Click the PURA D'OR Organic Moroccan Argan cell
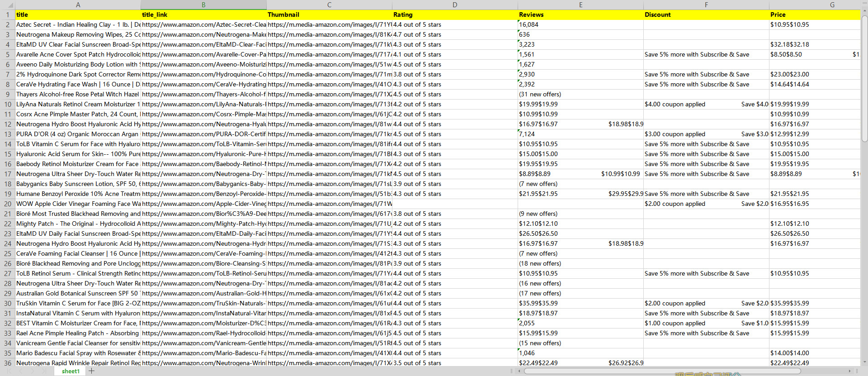 point(78,134)
